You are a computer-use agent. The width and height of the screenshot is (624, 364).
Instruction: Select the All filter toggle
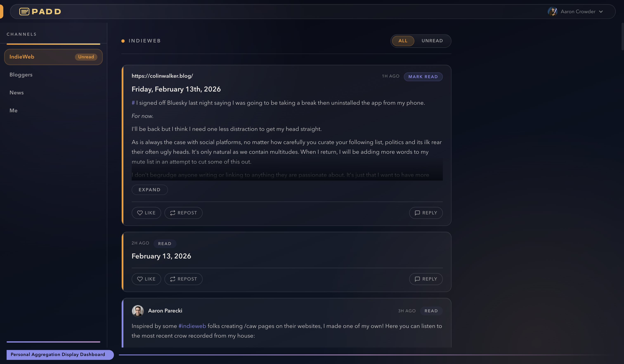pyautogui.click(x=403, y=41)
